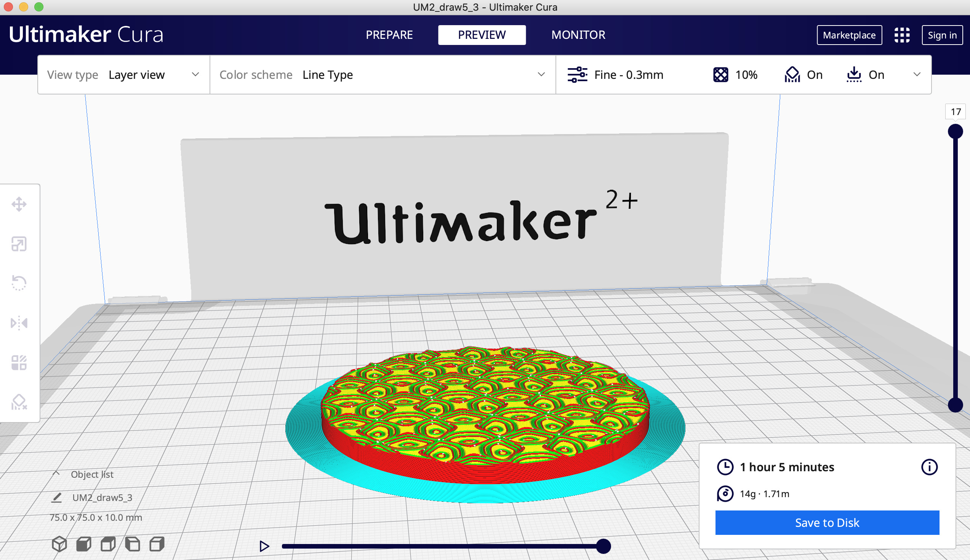Image resolution: width=970 pixels, height=560 pixels.
Task: Switch to front view camera icon
Action: [x=83, y=544]
